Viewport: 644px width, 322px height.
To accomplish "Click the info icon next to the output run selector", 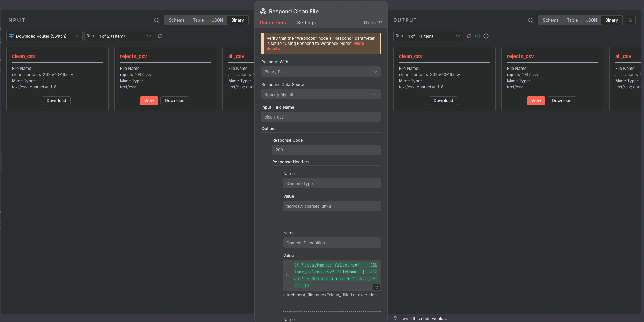I will (x=486, y=36).
